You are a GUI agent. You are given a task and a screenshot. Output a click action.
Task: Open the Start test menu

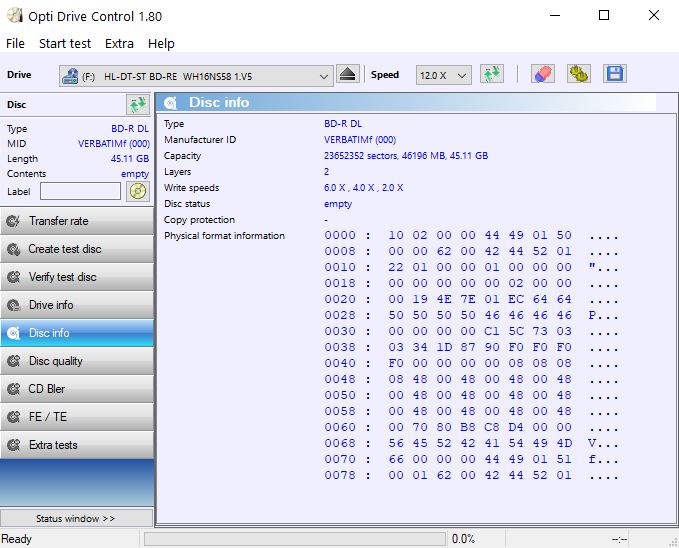pos(65,44)
